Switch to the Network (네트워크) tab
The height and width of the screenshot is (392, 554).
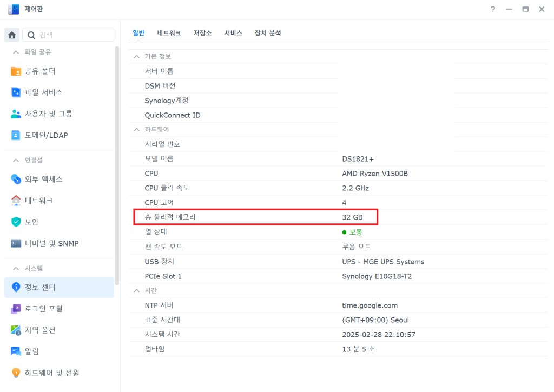point(169,33)
